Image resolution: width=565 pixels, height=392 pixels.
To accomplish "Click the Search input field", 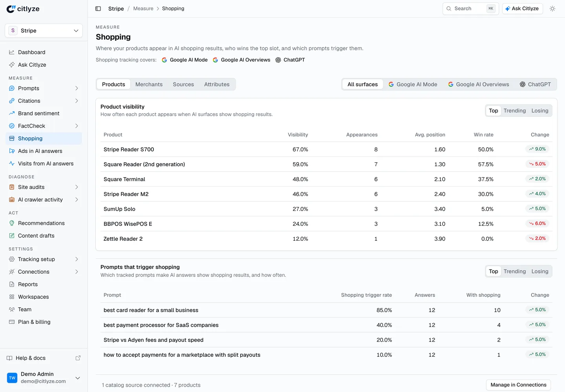I will pyautogui.click(x=470, y=9).
